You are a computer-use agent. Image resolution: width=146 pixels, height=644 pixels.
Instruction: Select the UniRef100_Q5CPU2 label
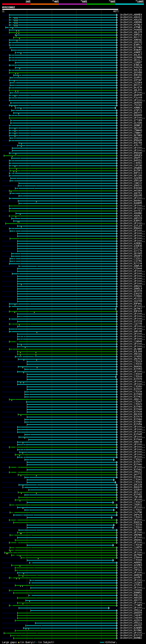point(131,359)
